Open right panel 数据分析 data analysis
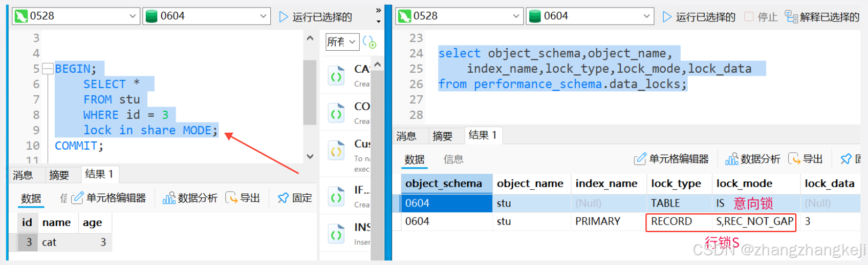Viewport: 868px width, 265px height. click(x=753, y=159)
